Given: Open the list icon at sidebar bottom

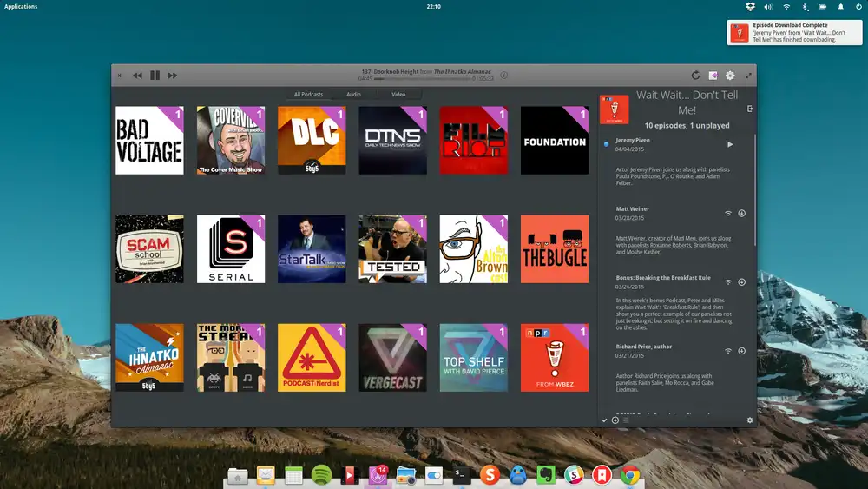Looking at the screenshot, I should (626, 420).
